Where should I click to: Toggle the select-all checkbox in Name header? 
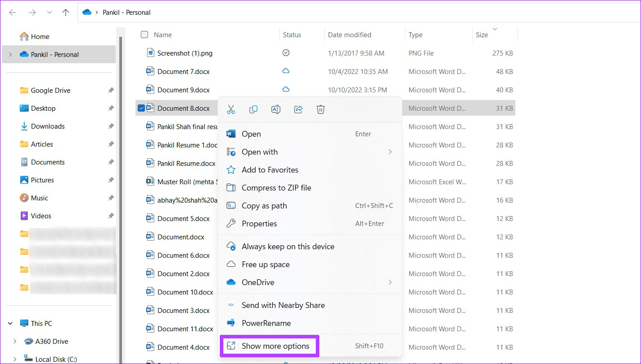click(144, 35)
